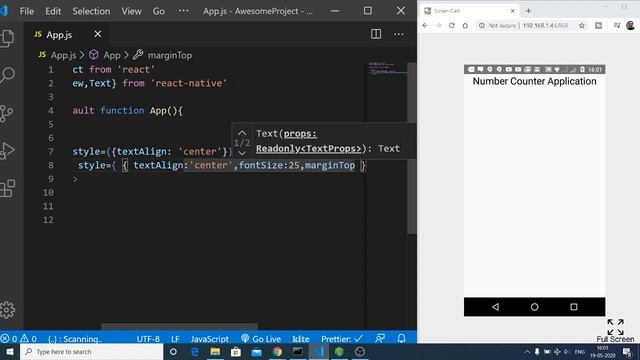Open Chrome from the taskbar
Screen dimensions: 640x360
coord(277,351)
